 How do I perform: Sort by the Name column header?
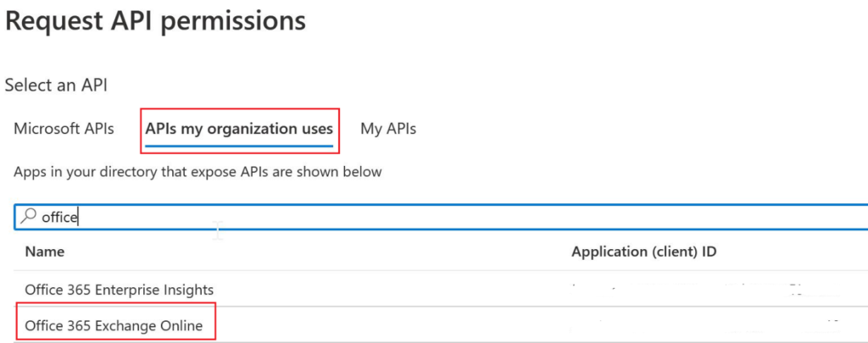[x=45, y=252]
